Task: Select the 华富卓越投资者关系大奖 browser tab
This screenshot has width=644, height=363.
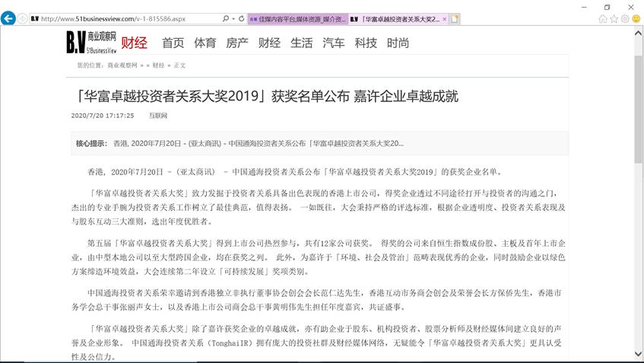Action: [398, 19]
